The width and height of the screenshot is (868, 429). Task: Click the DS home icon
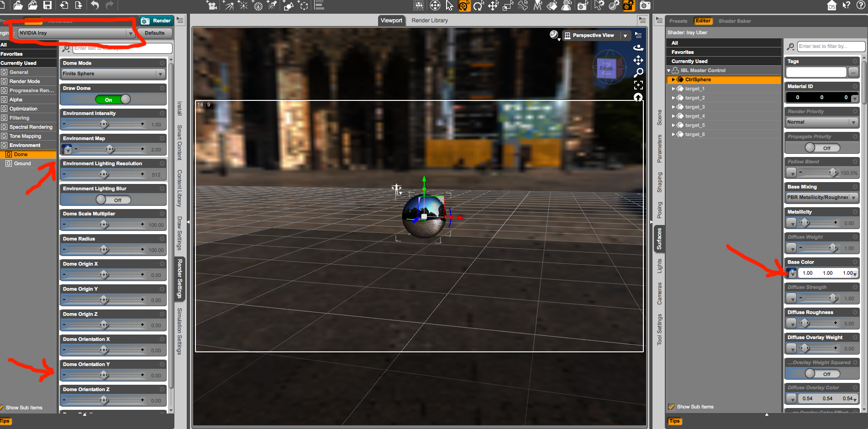coord(832,5)
